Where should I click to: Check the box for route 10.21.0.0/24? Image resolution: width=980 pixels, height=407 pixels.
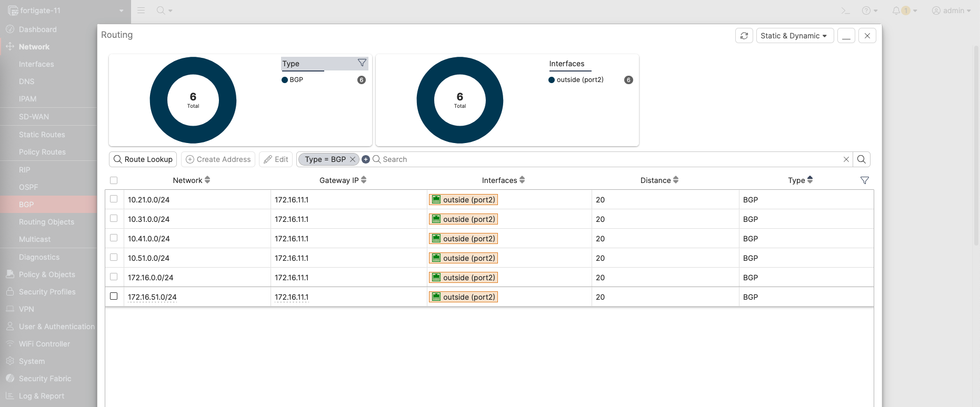tap(114, 199)
